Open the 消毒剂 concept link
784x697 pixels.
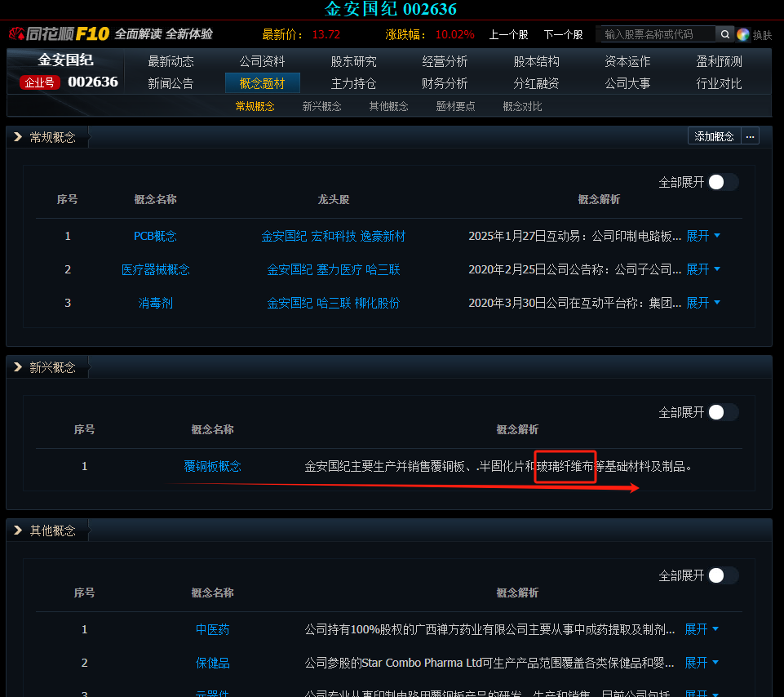pyautogui.click(x=156, y=303)
